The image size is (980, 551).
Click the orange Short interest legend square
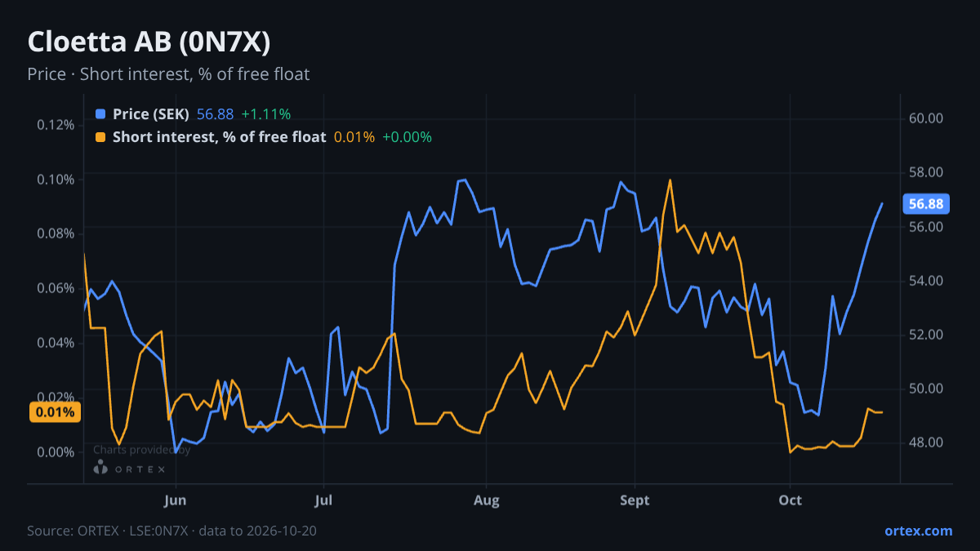tap(100, 137)
